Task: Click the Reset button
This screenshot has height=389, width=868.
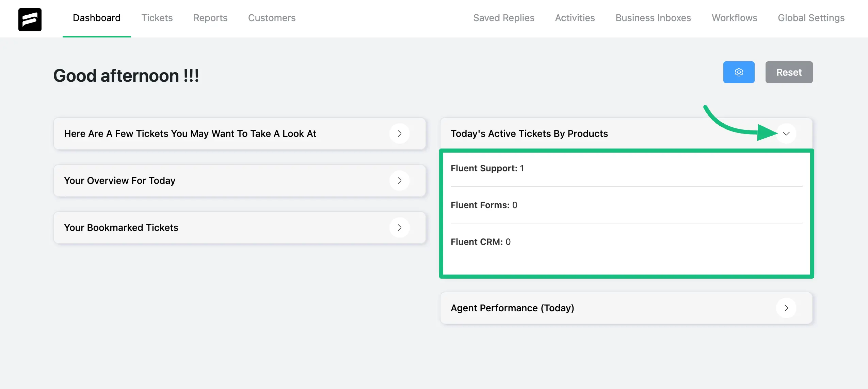Action: click(x=789, y=72)
